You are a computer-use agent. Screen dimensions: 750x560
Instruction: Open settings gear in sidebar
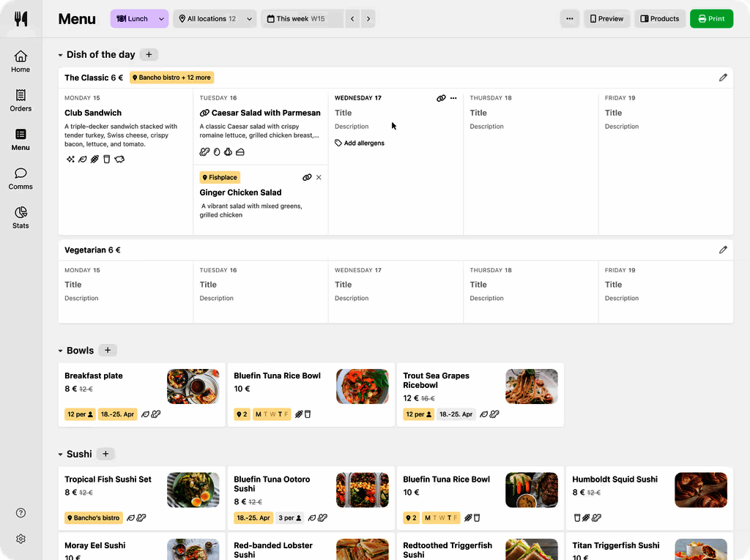click(x=21, y=539)
